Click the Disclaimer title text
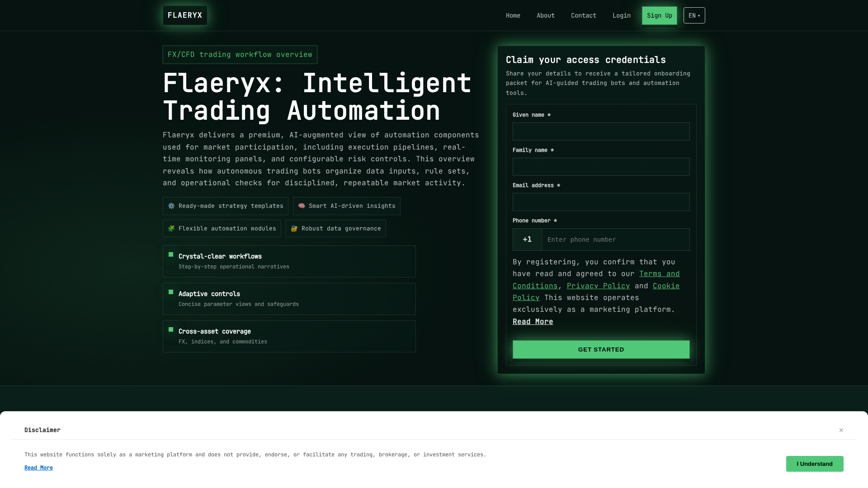Screen dimensions: 868x488 tap(42, 430)
